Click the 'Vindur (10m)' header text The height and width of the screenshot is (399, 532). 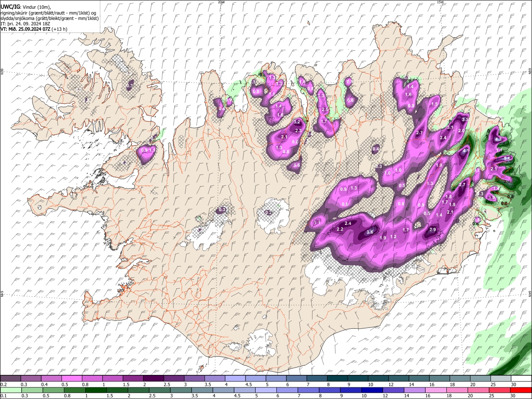35,7
